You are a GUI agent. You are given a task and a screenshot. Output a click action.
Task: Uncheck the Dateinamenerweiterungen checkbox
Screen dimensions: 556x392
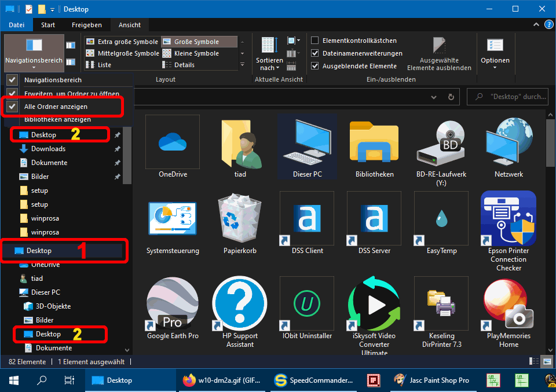pos(315,53)
